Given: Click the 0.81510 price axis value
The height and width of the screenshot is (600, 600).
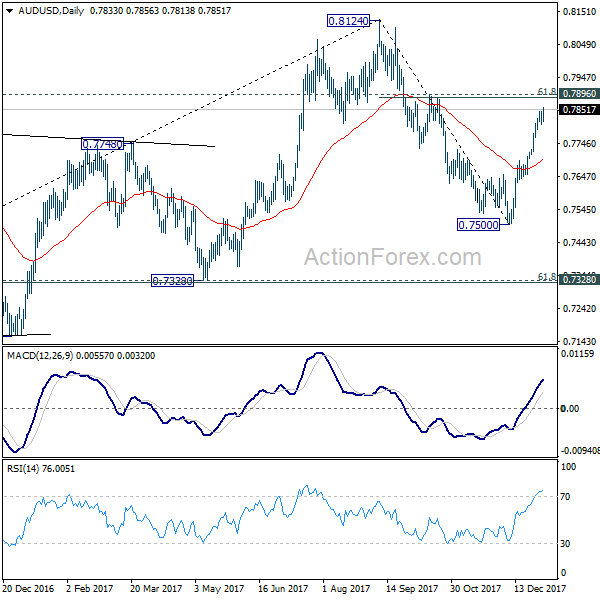Looking at the screenshot, I should click(579, 11).
